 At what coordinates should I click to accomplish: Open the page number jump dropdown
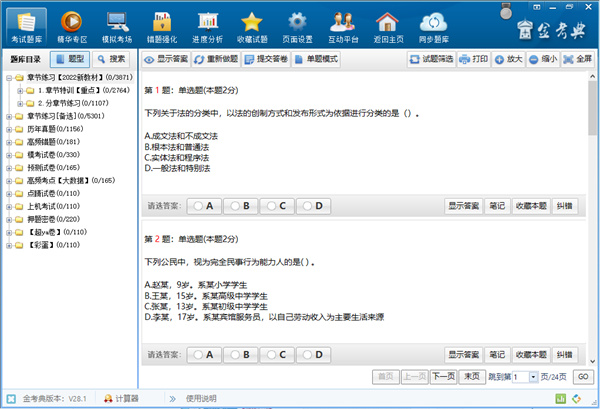coord(533,376)
